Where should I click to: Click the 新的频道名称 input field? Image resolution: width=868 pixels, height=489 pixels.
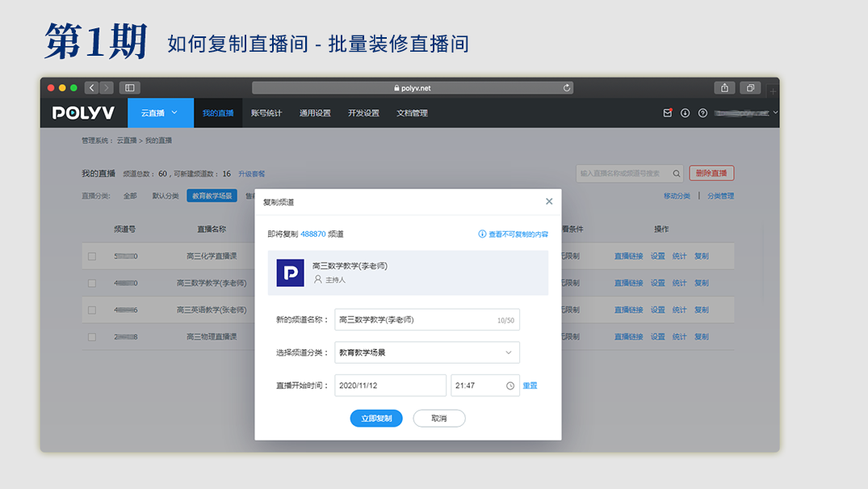pyautogui.click(x=416, y=320)
